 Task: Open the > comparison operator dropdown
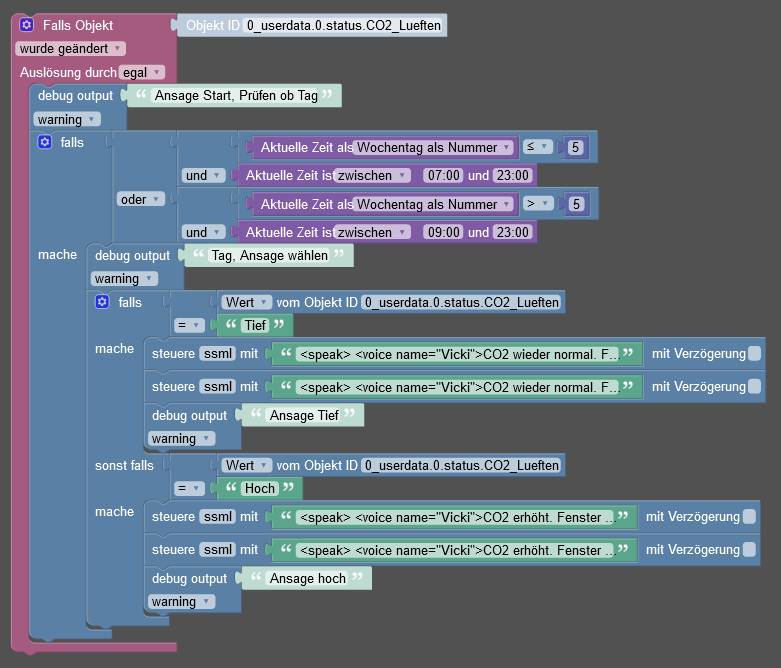pos(538,203)
